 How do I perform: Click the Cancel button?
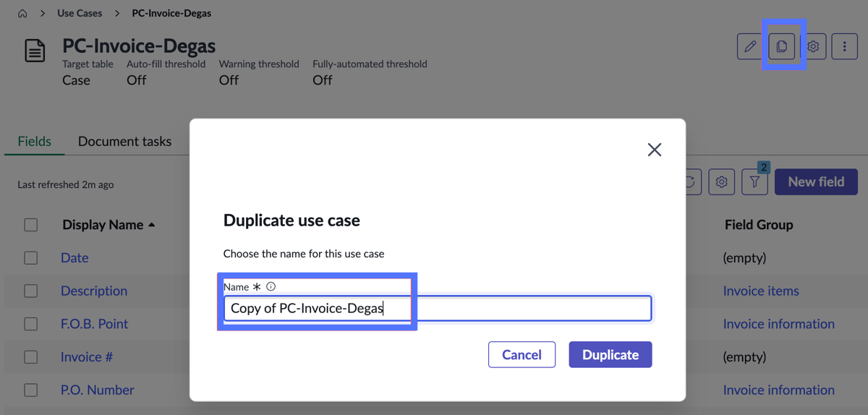point(522,354)
